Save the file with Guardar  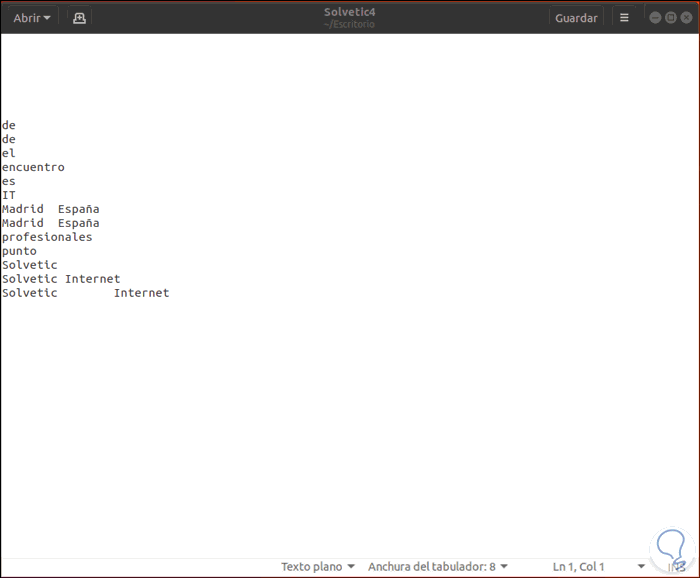pos(576,18)
